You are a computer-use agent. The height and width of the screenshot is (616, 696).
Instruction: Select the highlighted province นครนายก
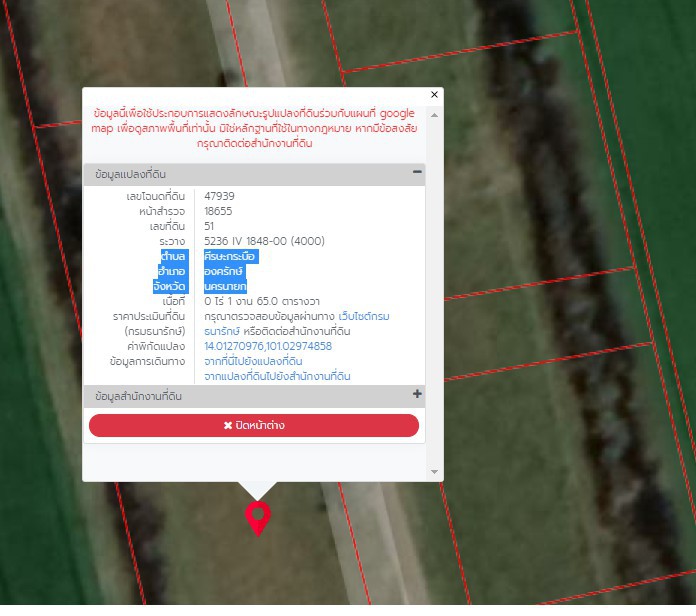[x=225, y=286]
